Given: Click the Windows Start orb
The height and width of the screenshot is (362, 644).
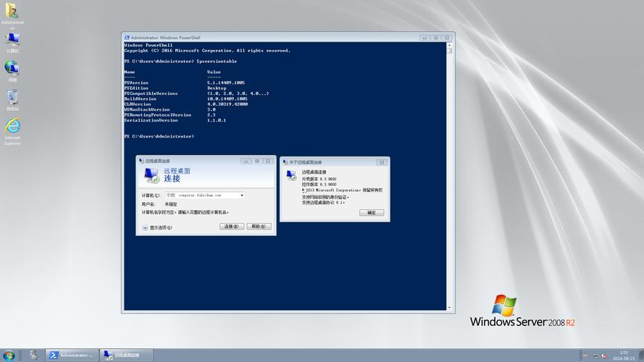Looking at the screenshot, I should click(9, 355).
